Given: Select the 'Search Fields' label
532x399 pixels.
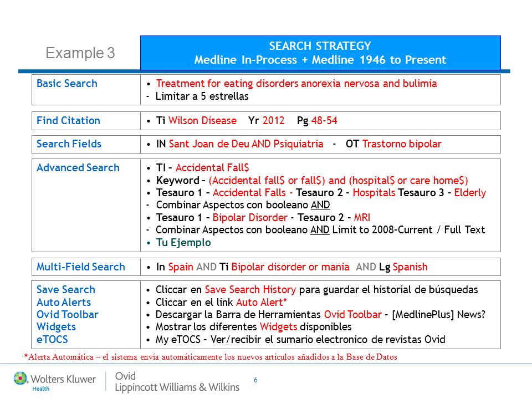Looking at the screenshot, I should [x=69, y=144].
